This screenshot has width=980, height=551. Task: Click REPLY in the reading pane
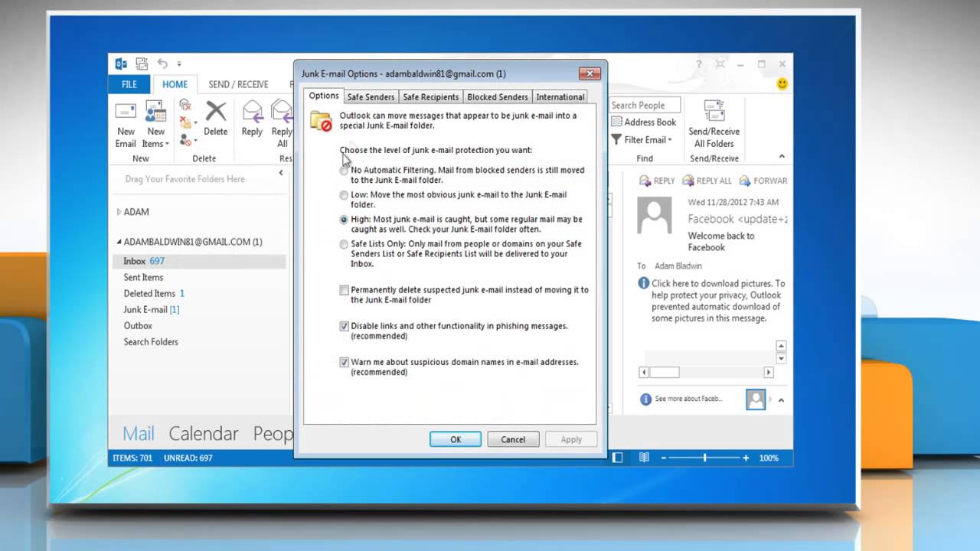coord(657,181)
